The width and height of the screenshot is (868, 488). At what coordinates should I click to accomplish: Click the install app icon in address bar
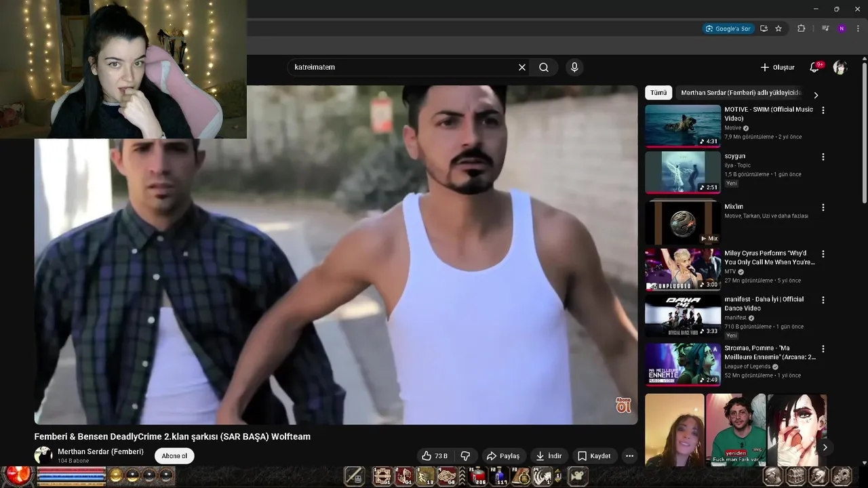pyautogui.click(x=764, y=28)
